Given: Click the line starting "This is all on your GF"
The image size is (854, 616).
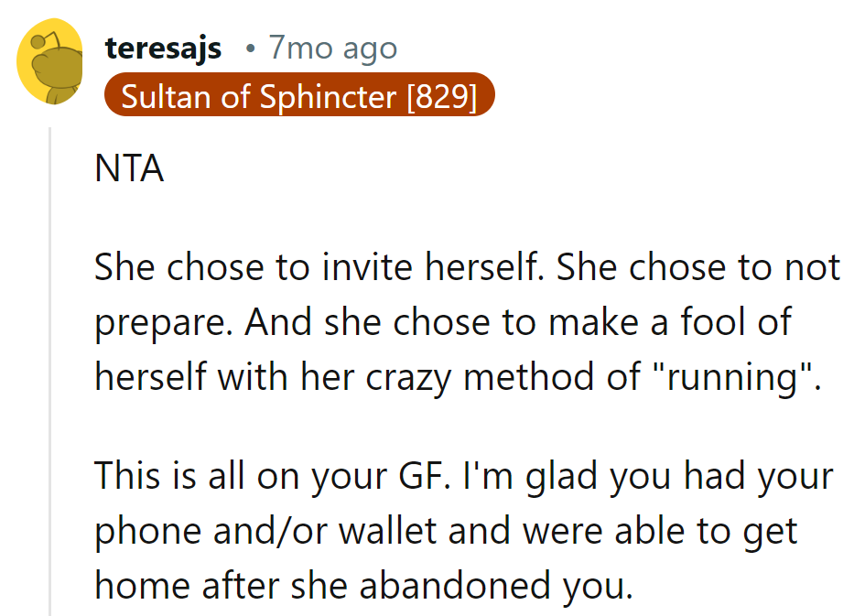Looking at the screenshot, I should click(464, 477).
